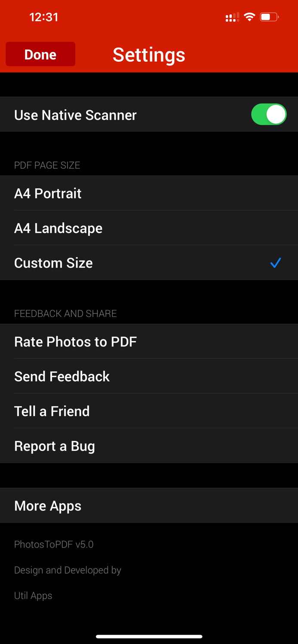Open Rate Photos to PDF
The image size is (298, 644).
(x=76, y=341)
